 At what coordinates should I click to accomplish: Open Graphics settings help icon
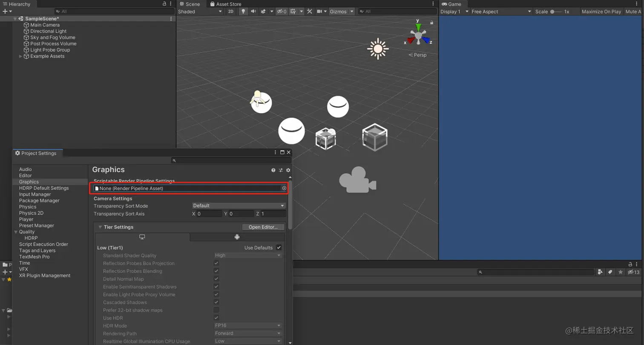click(273, 170)
